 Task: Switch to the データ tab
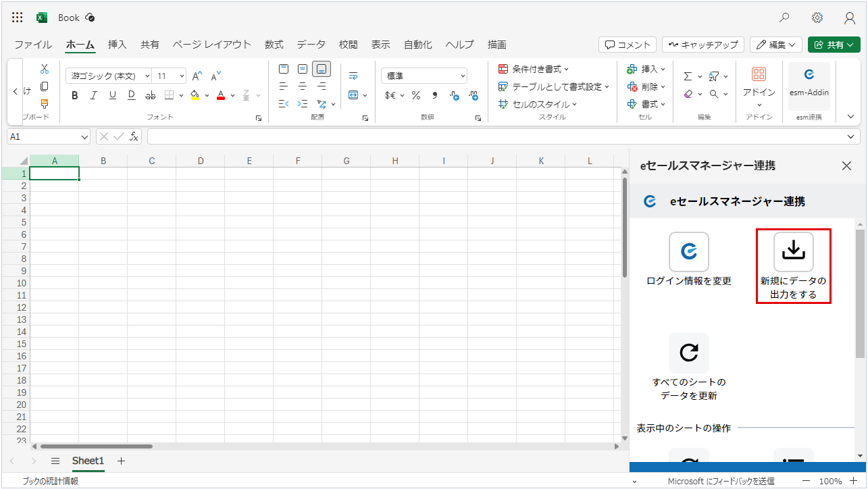click(311, 45)
